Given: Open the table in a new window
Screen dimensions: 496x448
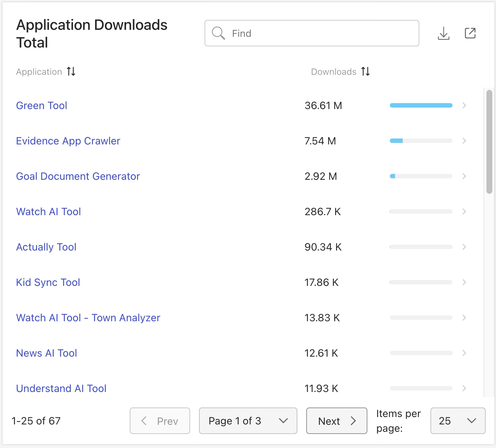Looking at the screenshot, I should coord(470,33).
